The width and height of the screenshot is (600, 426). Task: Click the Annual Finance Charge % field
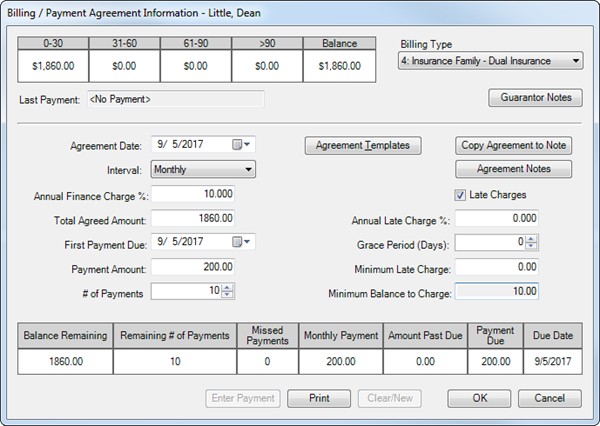coord(193,194)
